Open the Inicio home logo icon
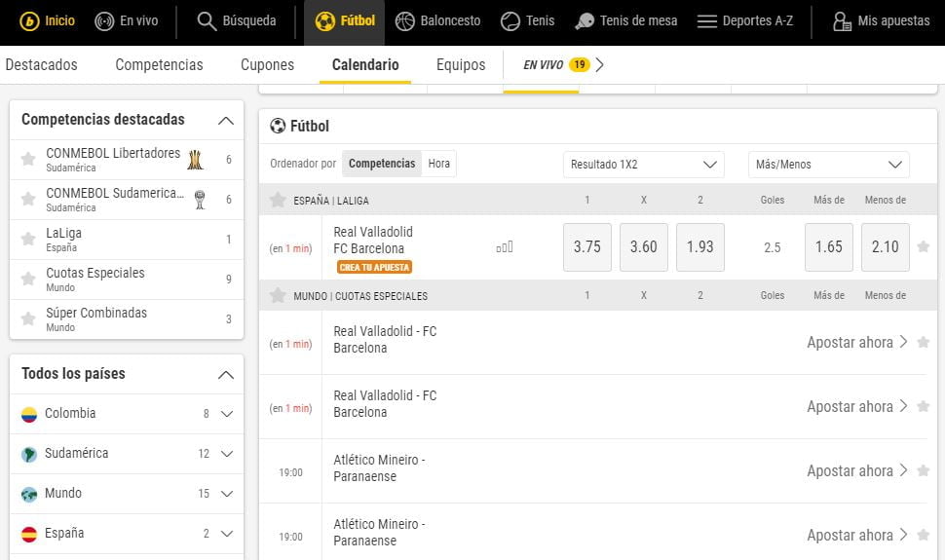This screenshot has width=945, height=560. [x=29, y=21]
